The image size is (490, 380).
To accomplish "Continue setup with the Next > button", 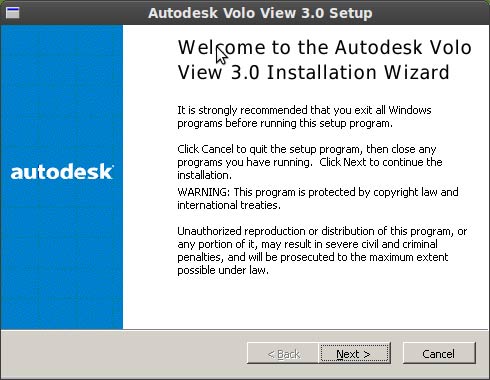I will coord(354,353).
